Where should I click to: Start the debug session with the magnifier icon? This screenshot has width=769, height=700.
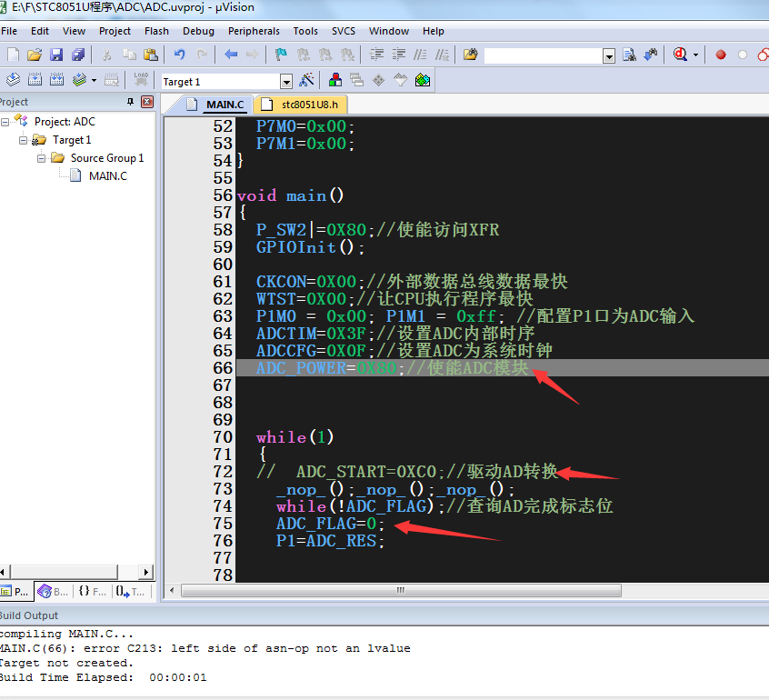pos(680,55)
